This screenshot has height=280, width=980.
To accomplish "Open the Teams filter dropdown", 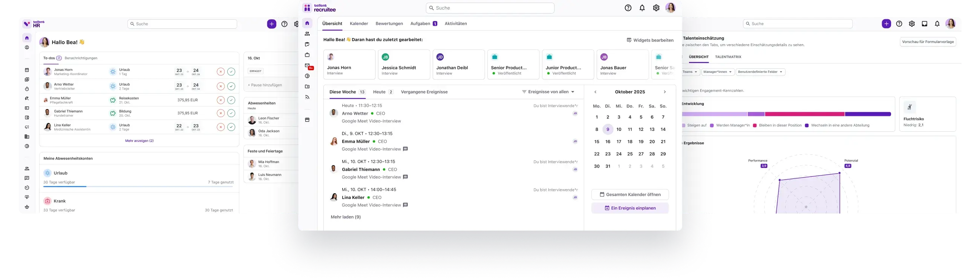I will 690,72.
